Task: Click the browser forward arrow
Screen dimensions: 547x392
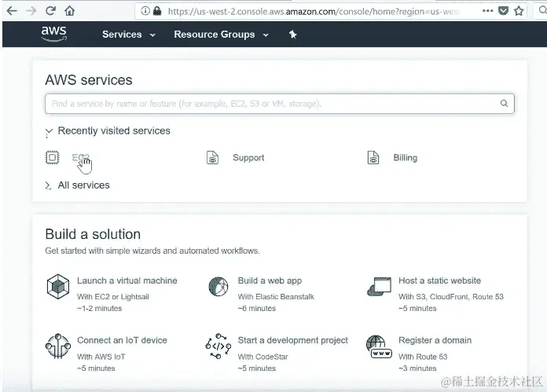Action: tap(31, 11)
